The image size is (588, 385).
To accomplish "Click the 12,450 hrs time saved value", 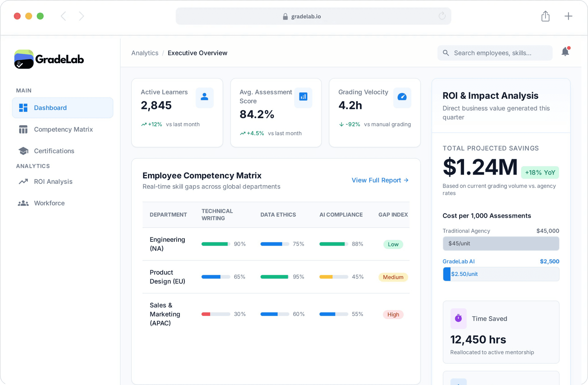I will click(x=478, y=340).
